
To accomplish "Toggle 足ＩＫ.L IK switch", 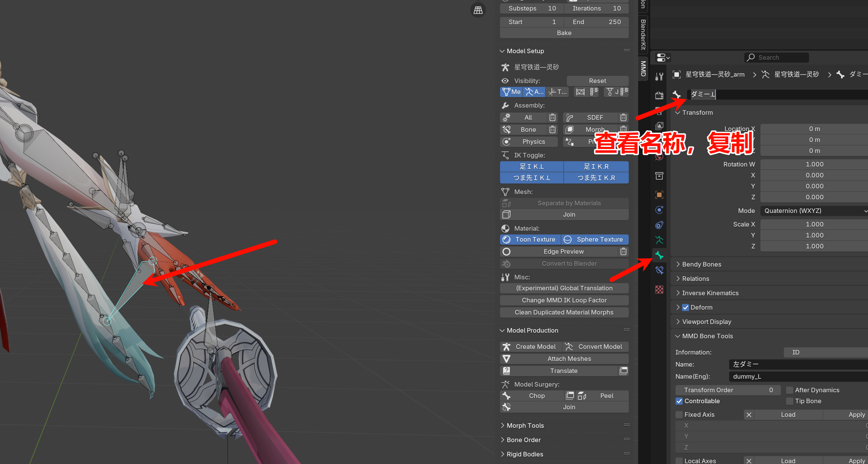I will tap(532, 166).
